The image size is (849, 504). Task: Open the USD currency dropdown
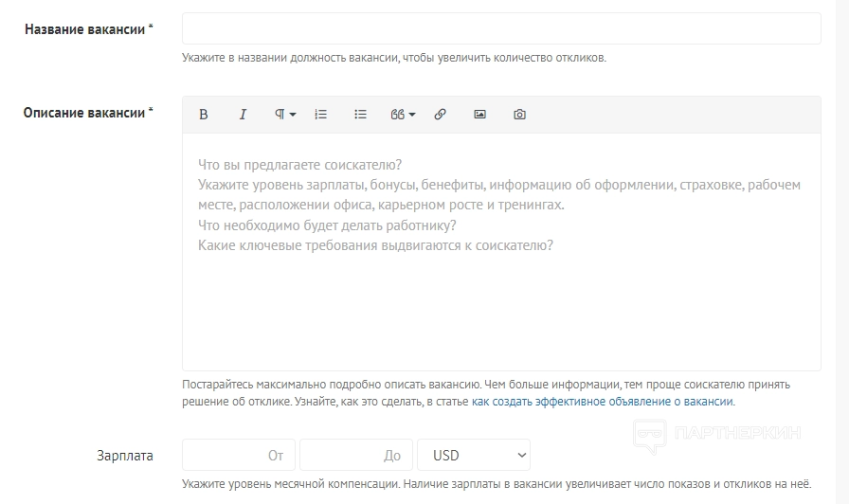click(474, 456)
